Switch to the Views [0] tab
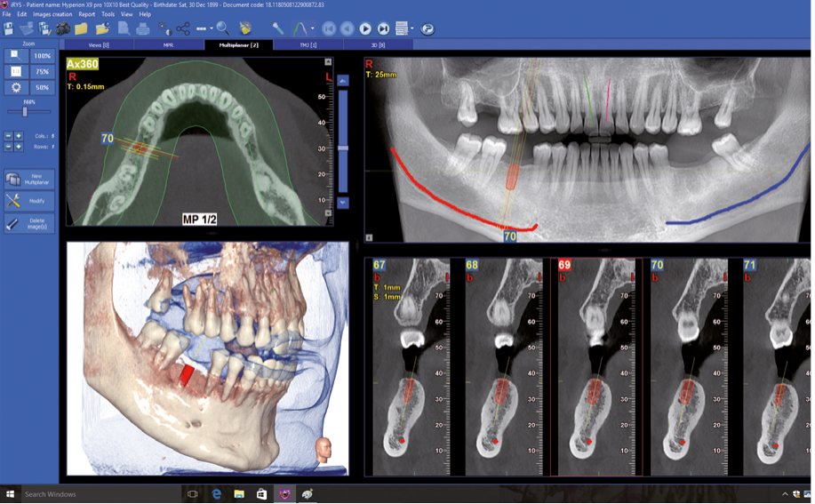815x504 pixels. pyautogui.click(x=99, y=45)
